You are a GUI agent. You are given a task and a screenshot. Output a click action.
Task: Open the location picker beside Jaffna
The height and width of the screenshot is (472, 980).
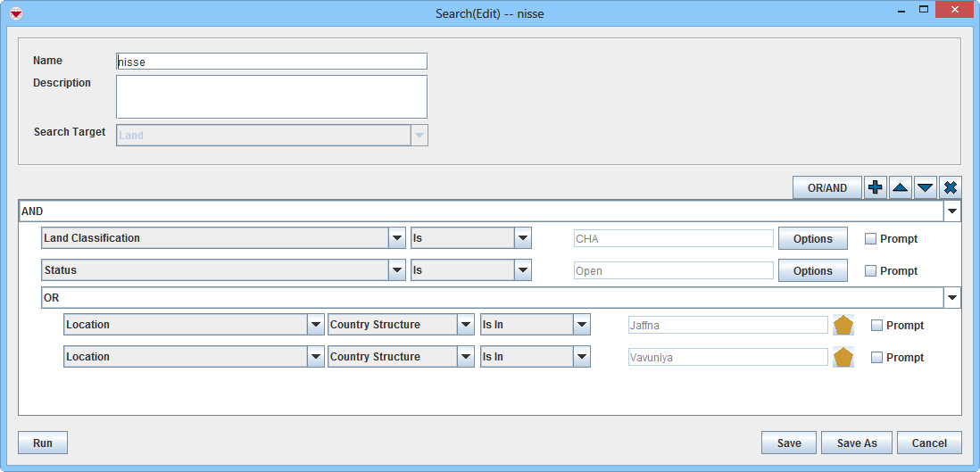point(843,326)
